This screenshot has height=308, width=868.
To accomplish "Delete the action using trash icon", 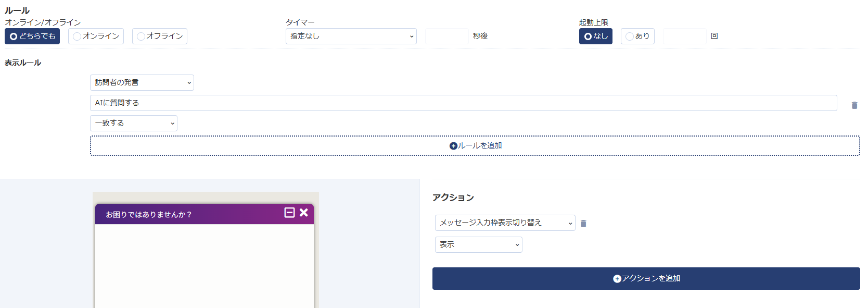I will (x=583, y=224).
